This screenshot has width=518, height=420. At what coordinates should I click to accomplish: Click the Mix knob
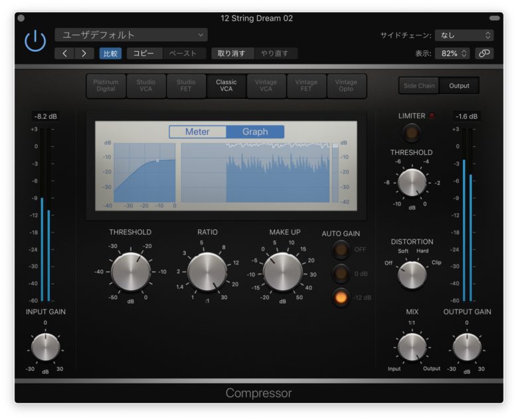(x=412, y=348)
